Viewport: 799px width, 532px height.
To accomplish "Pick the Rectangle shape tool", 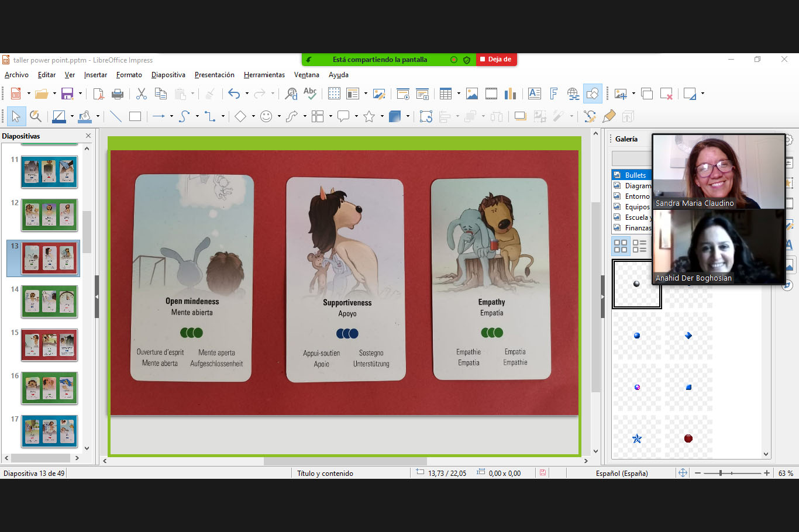I will point(135,116).
